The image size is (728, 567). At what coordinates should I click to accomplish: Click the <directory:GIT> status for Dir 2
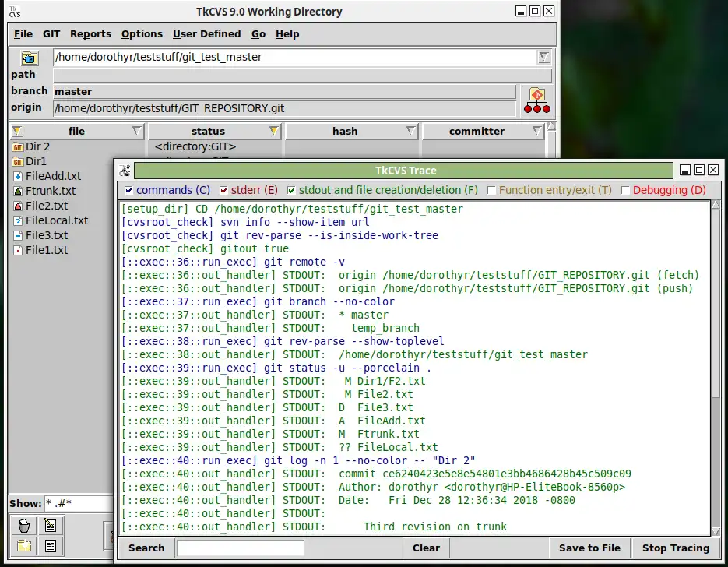[x=195, y=146]
